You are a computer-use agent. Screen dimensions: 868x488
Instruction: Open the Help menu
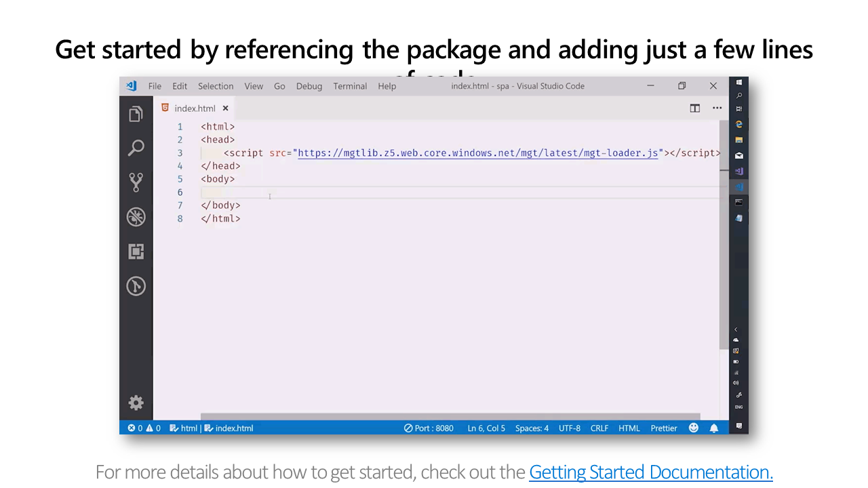[x=387, y=86]
